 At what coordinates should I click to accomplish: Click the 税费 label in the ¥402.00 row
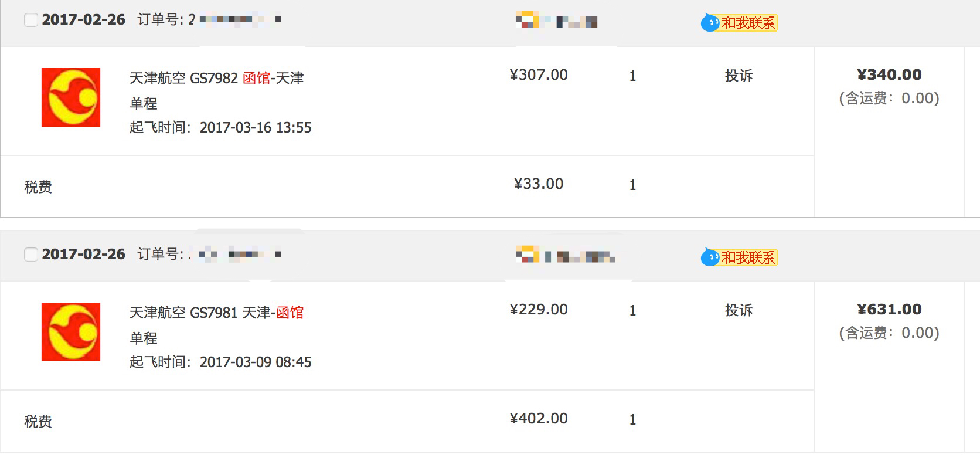pyautogui.click(x=38, y=422)
